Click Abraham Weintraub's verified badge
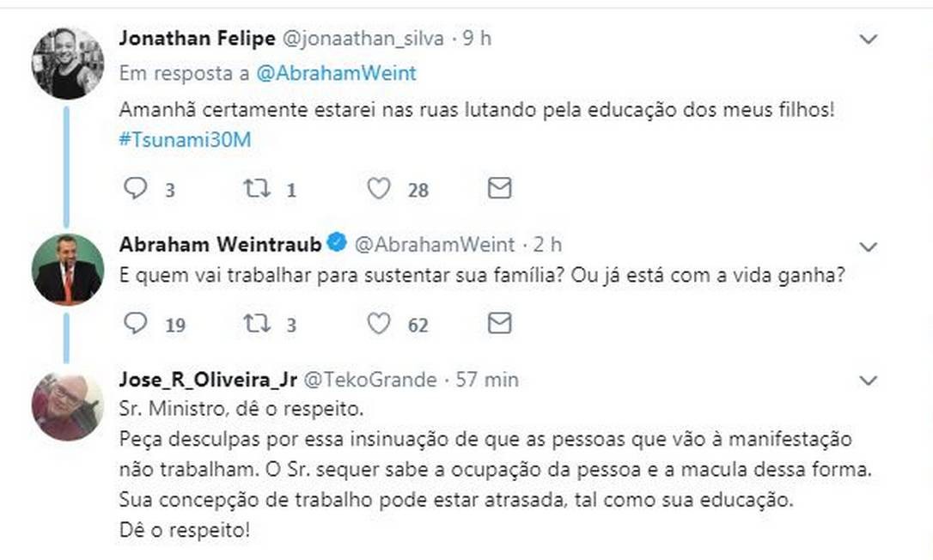Viewport: 933px width, 560px height. [x=338, y=244]
